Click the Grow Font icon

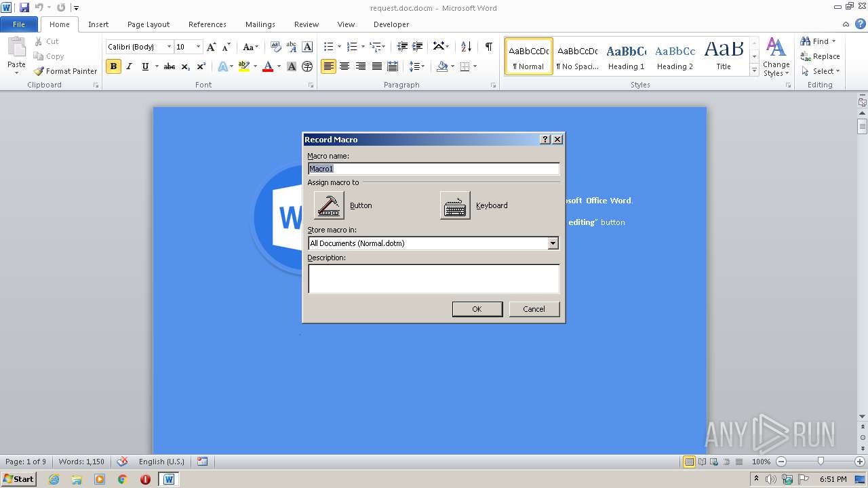(212, 47)
